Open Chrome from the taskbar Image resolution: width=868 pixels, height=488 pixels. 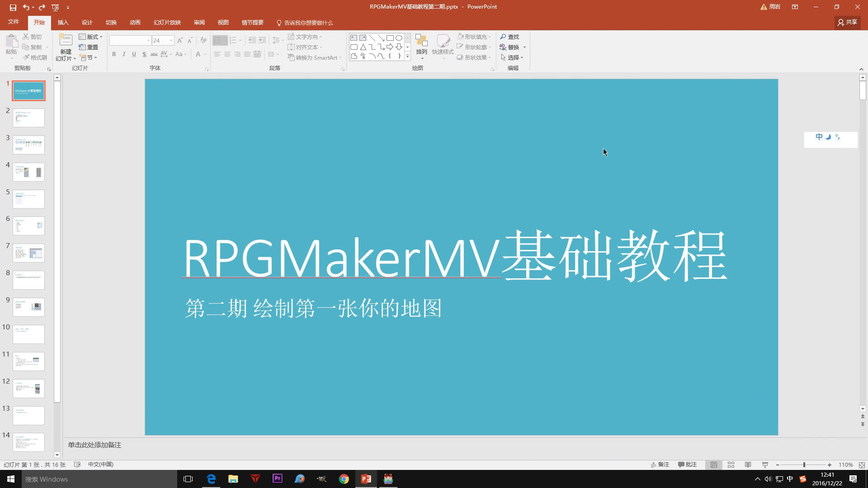[x=344, y=479]
